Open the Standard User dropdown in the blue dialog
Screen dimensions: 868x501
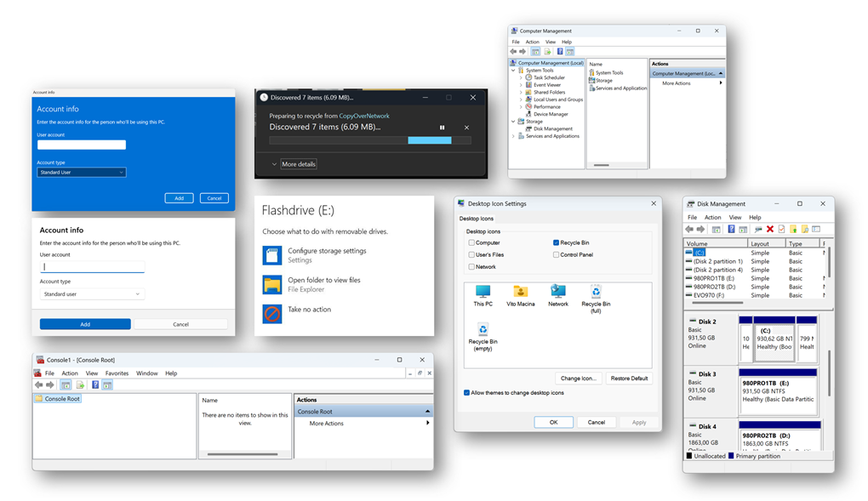point(82,173)
